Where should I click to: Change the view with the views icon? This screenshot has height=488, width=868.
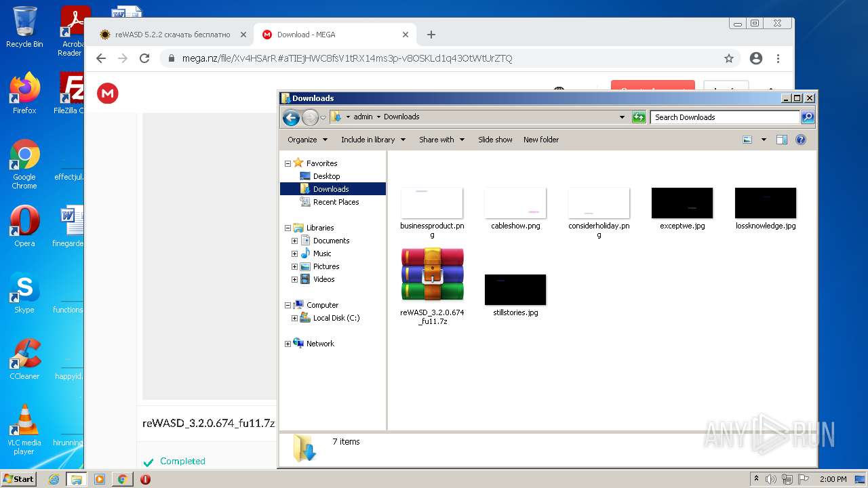[x=747, y=140]
